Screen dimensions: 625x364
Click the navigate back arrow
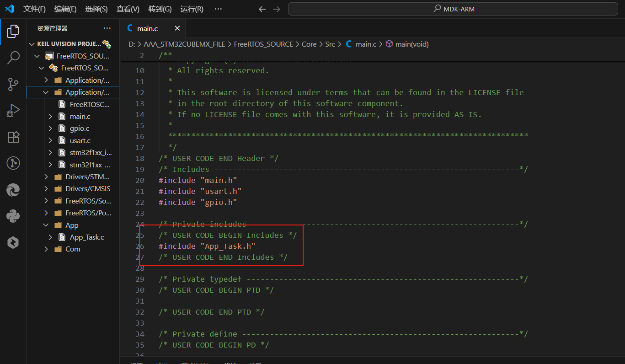(262, 9)
